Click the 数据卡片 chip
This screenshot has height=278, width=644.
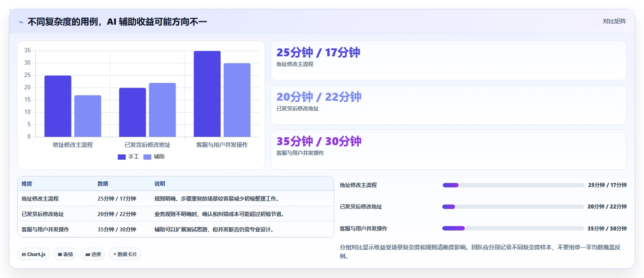tap(125, 254)
